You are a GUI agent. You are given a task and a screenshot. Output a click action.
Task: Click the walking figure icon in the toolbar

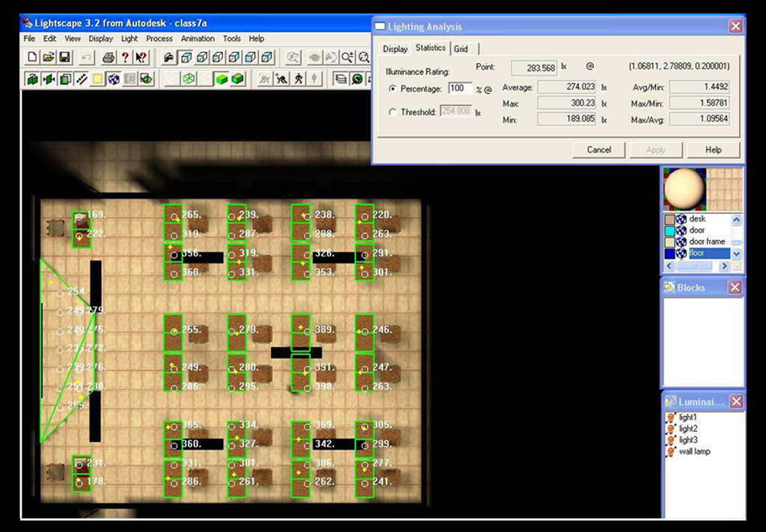click(298, 79)
